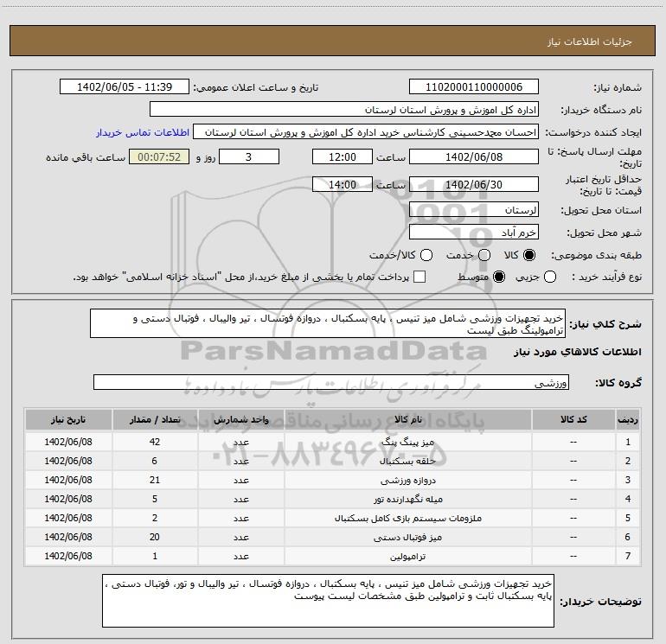The height and width of the screenshot is (644, 666).
Task: Click quantity 6 in basketball hoop row
Action: (155, 461)
